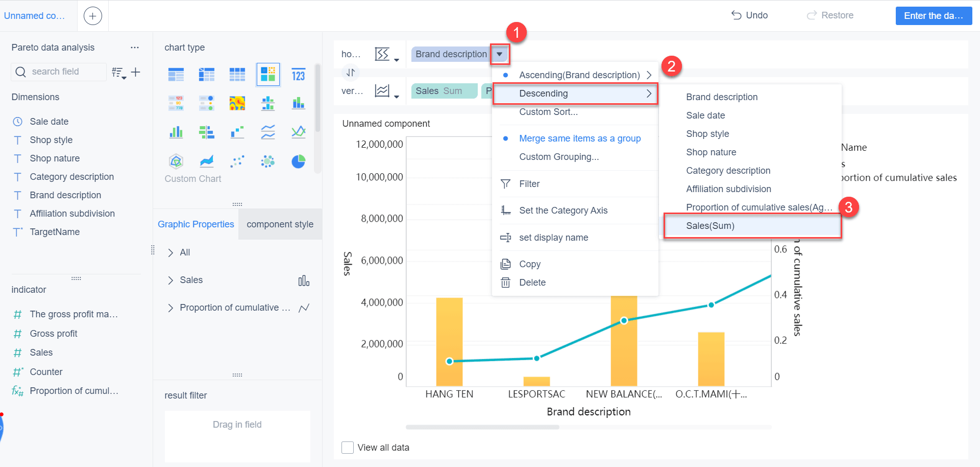This screenshot has height=467, width=980.
Task: Open the field sort and filter dropdown
Action: pyautogui.click(x=119, y=73)
